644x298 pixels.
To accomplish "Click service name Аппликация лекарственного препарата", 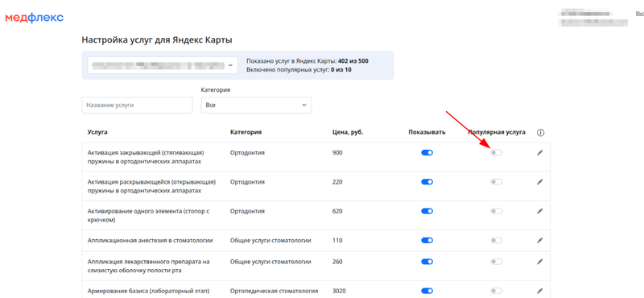I will (149, 266).
